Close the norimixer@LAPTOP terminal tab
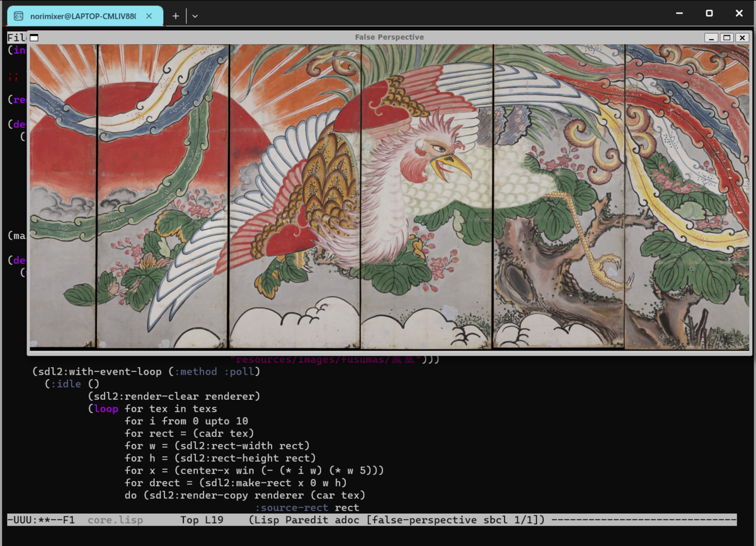The width and height of the screenshot is (756, 546). pos(149,16)
